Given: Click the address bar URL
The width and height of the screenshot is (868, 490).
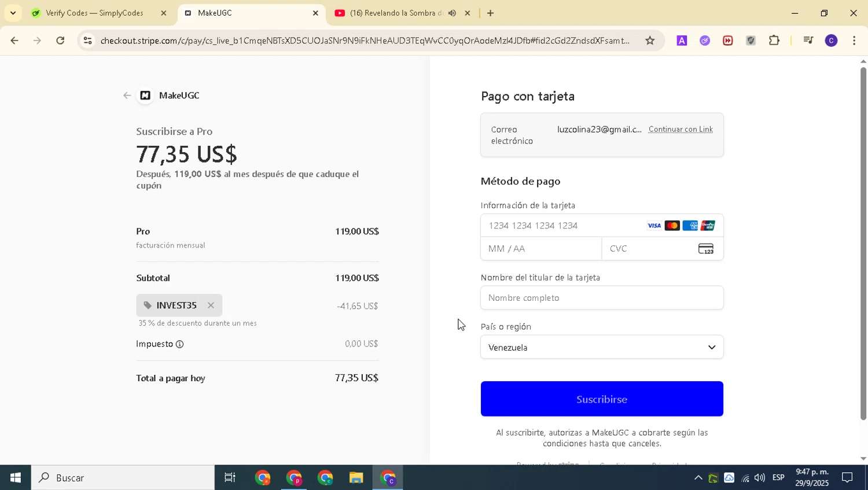Looking at the screenshot, I should pyautogui.click(x=365, y=40).
